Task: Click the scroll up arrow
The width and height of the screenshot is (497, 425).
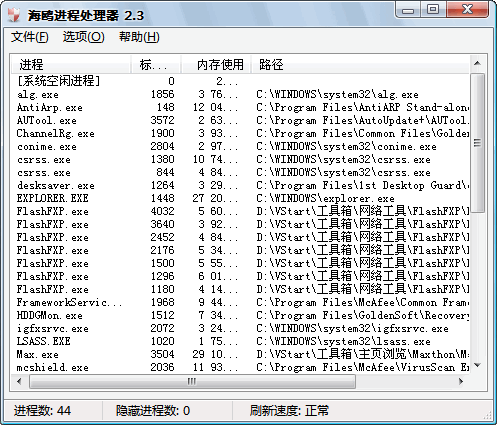Action: pos(477,63)
